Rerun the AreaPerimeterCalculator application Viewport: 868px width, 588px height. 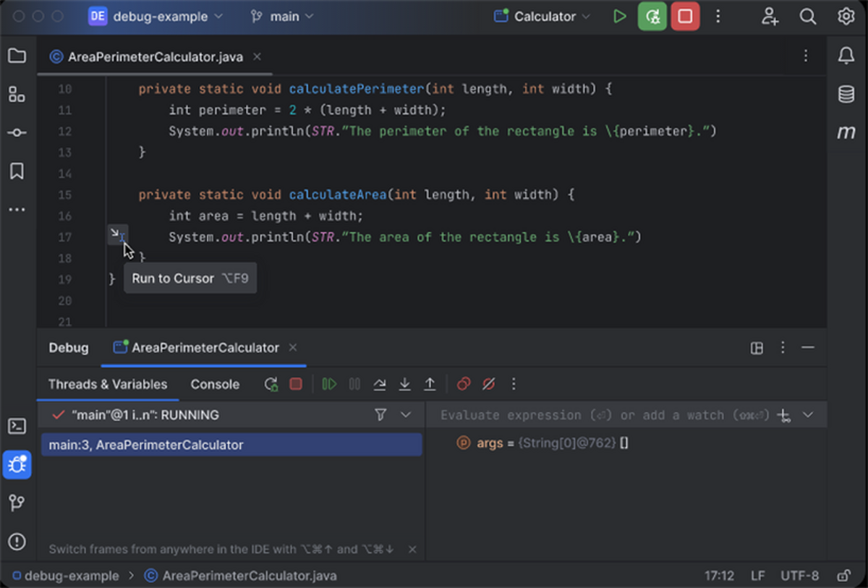pos(271,384)
